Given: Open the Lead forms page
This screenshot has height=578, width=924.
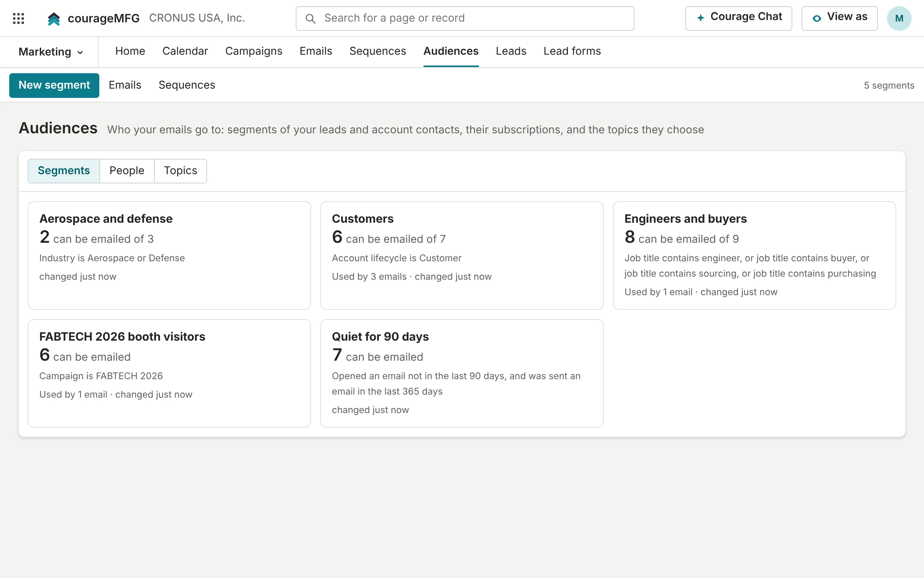Looking at the screenshot, I should (x=572, y=51).
